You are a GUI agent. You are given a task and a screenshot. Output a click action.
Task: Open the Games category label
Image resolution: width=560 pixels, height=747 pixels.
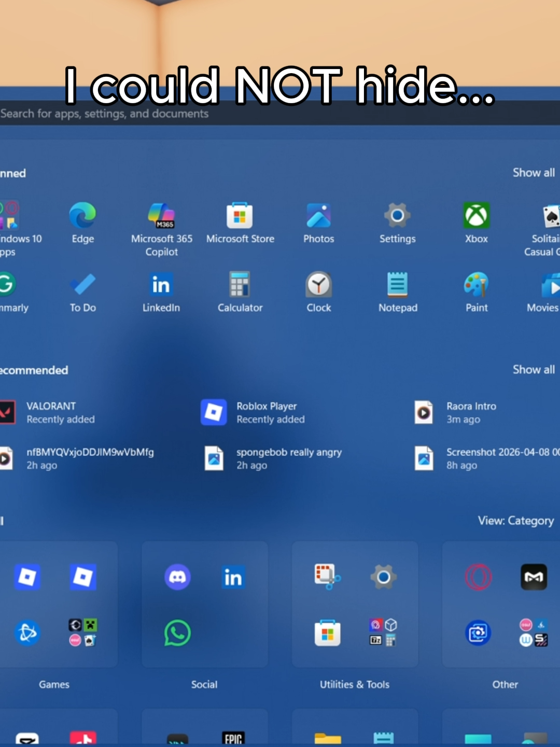pos(54,685)
